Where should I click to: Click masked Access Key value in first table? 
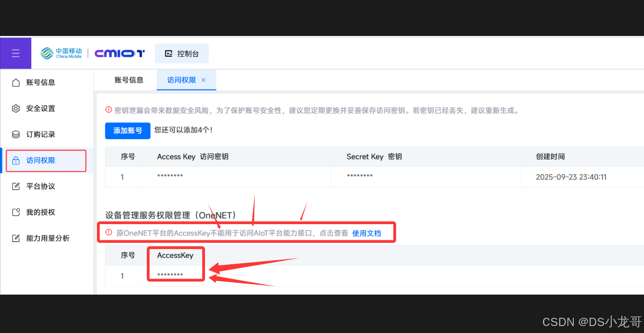pyautogui.click(x=170, y=177)
